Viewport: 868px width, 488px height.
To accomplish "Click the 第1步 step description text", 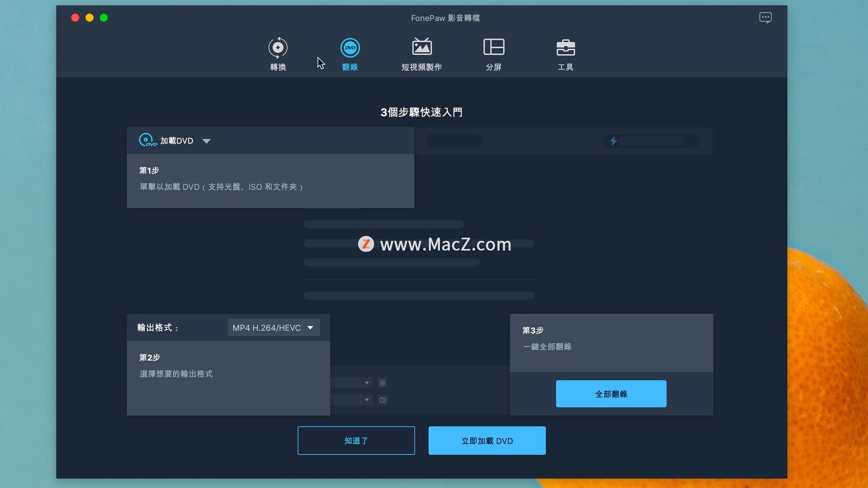I will (221, 187).
